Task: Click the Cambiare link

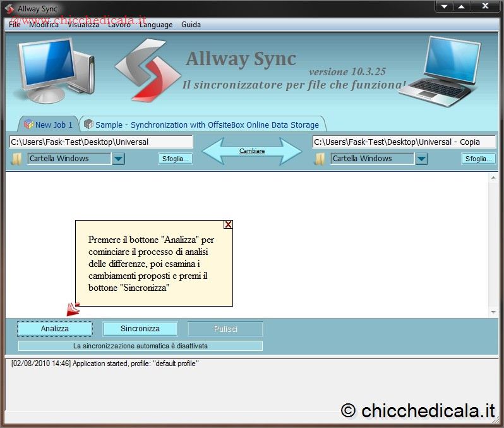Action: pyautogui.click(x=252, y=151)
